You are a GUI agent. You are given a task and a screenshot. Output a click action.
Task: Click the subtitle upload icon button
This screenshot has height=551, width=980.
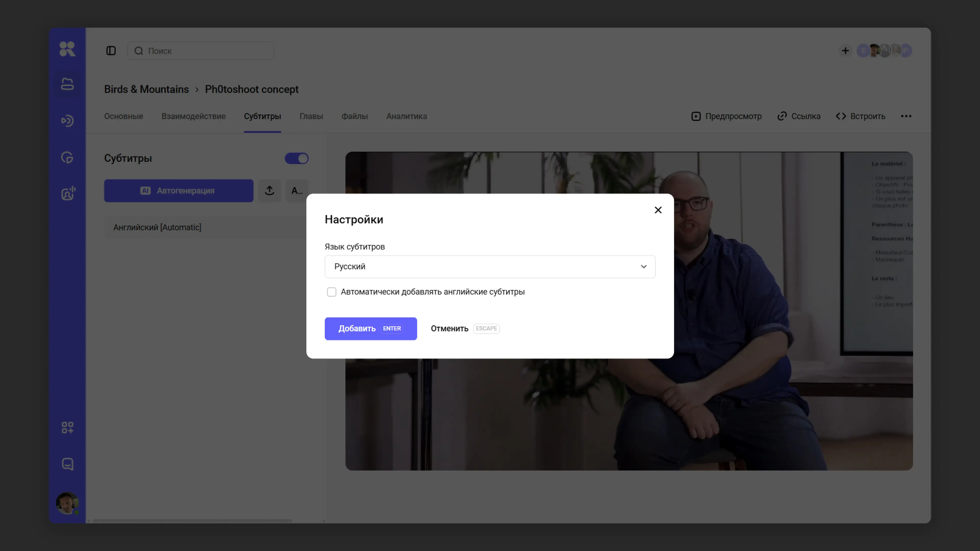click(x=269, y=191)
